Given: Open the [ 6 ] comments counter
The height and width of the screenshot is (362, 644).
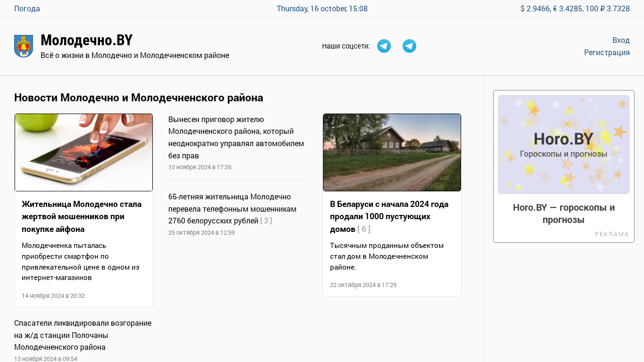Looking at the screenshot, I should pyautogui.click(x=364, y=229).
